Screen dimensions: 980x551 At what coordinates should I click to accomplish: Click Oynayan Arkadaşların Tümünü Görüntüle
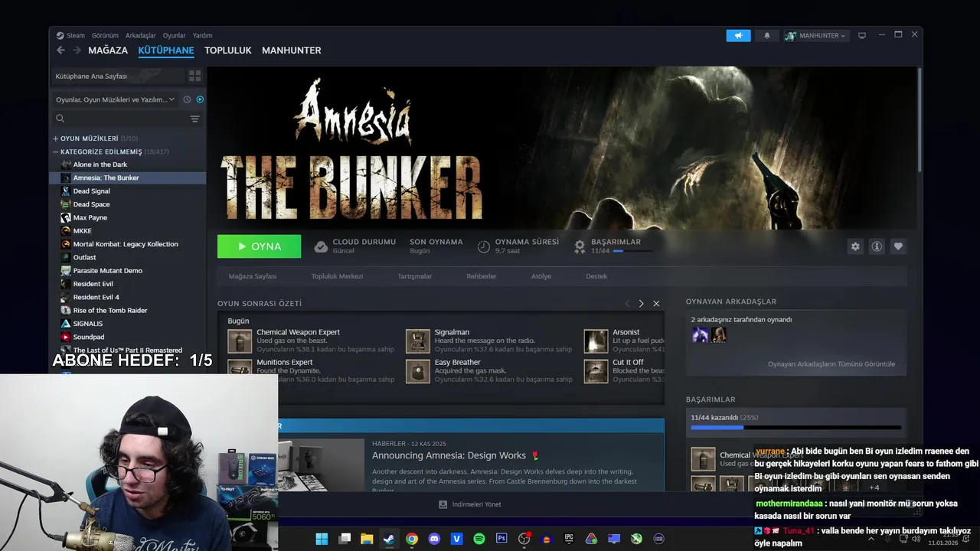831,364
